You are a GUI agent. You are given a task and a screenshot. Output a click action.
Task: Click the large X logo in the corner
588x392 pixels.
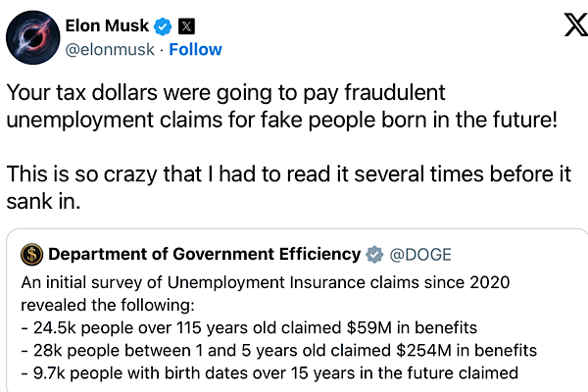[563, 26]
